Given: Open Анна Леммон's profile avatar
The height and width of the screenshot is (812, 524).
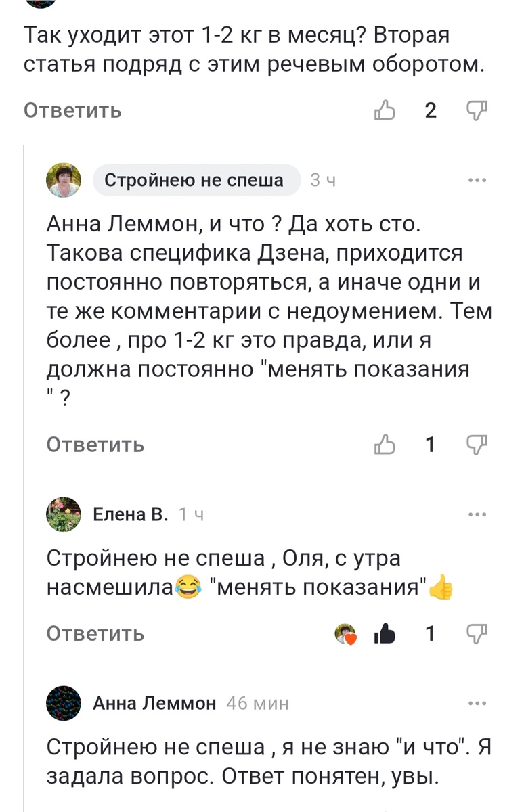Looking at the screenshot, I should click(x=64, y=703).
